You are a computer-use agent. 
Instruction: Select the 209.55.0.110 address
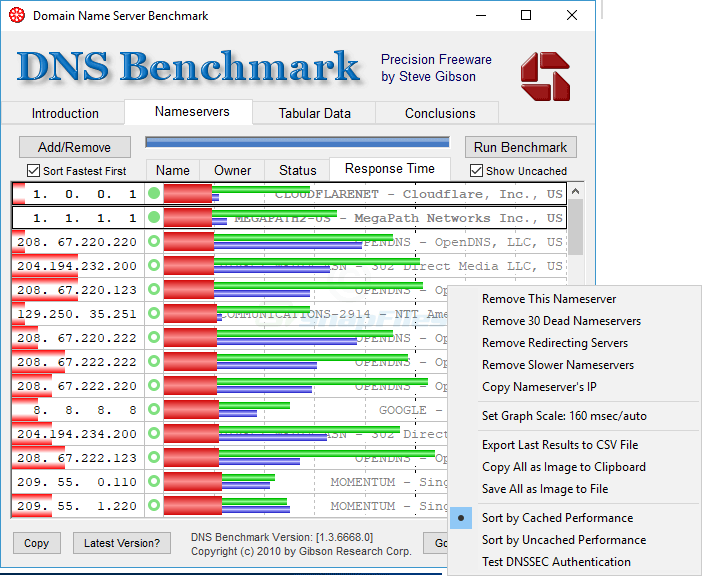77,482
